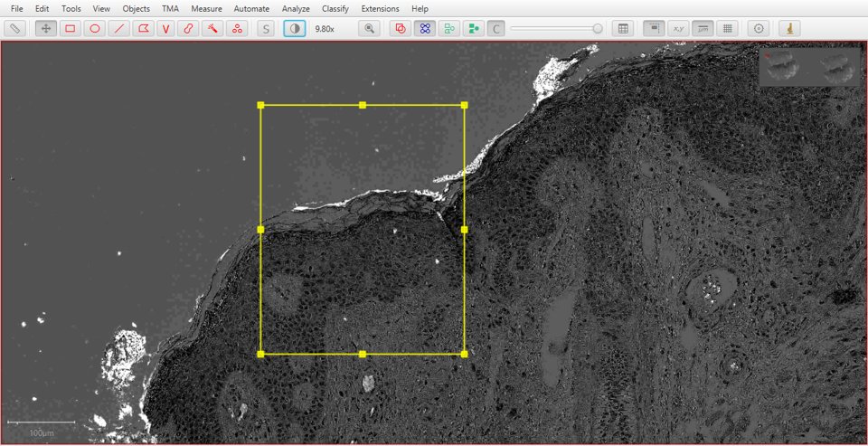
Task: Open the Classify menu
Action: pos(335,9)
